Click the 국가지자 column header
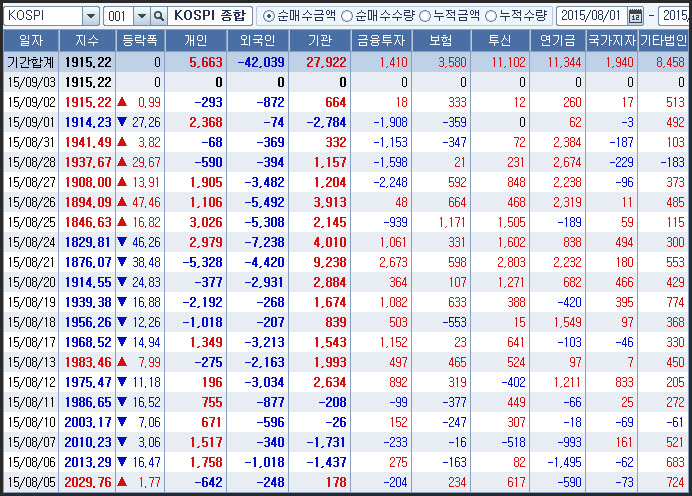The width and height of the screenshot is (692, 496). click(x=612, y=41)
